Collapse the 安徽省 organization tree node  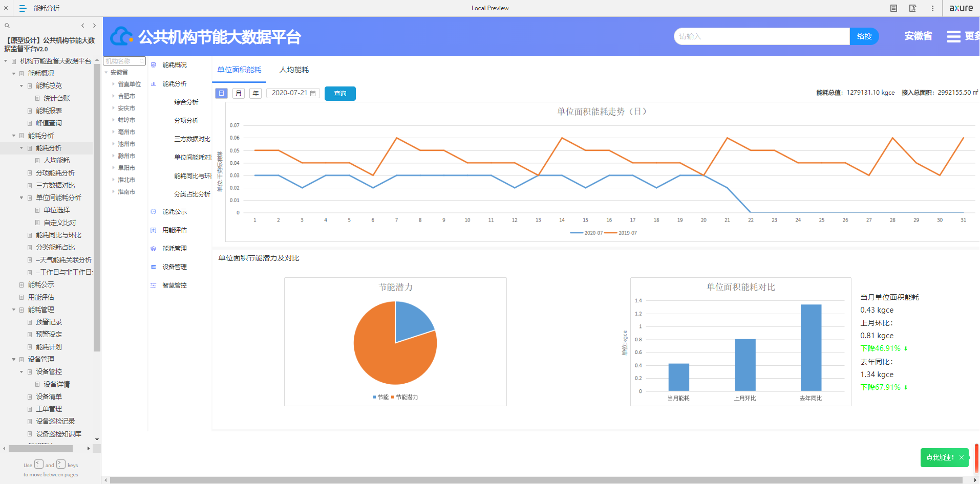coord(106,72)
